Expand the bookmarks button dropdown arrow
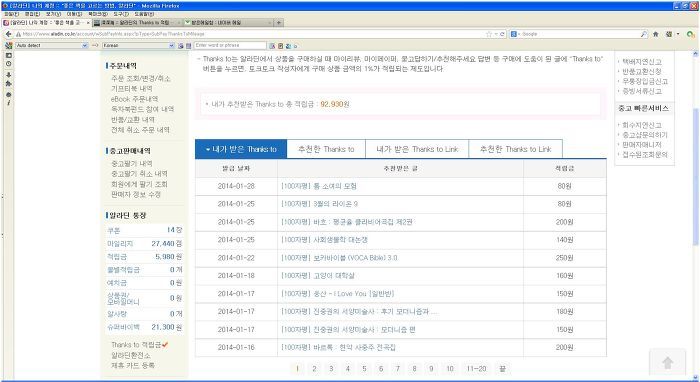 pos(678,34)
